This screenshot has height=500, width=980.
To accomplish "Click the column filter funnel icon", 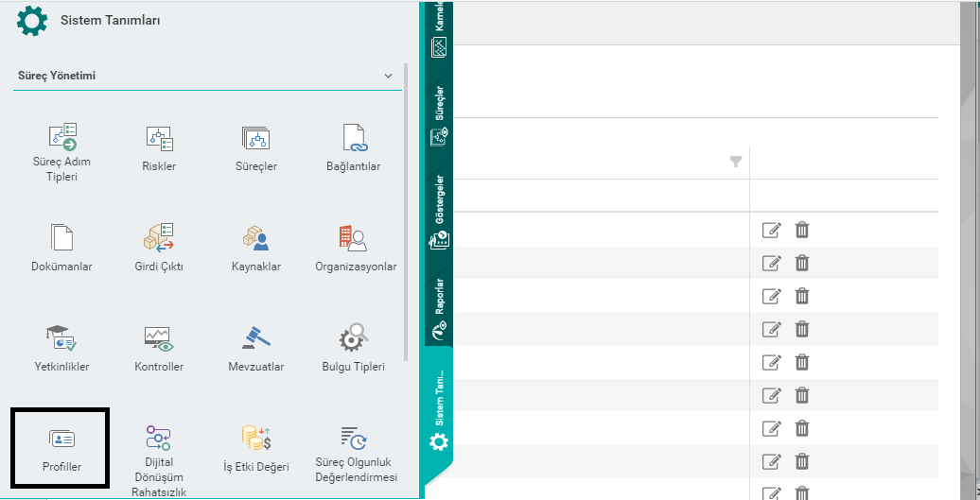I will (x=736, y=163).
